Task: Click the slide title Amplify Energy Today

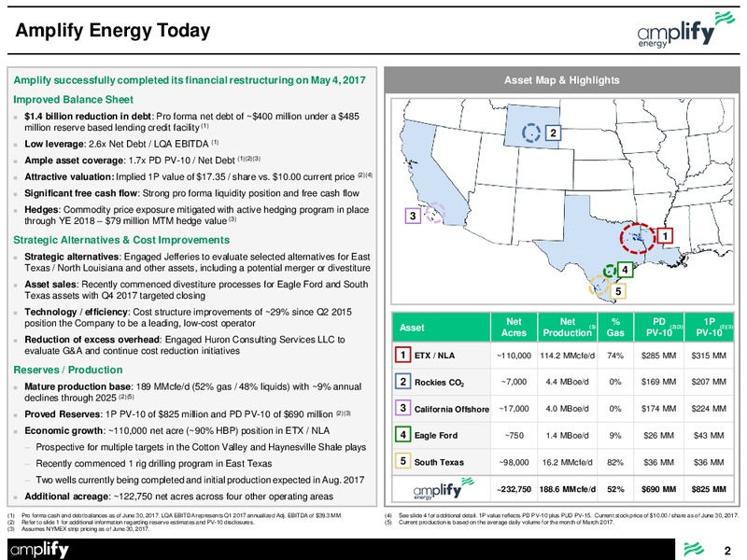Action: [113, 31]
